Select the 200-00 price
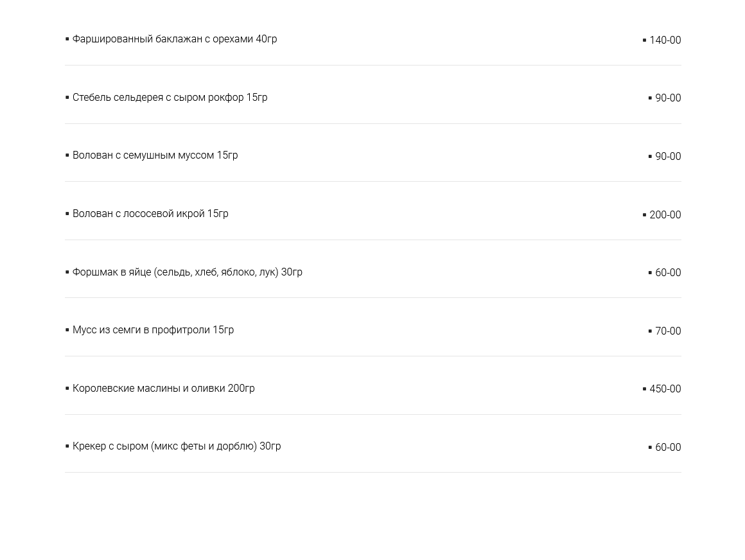Screen dimensions: 745x560 pyautogui.click(x=665, y=215)
